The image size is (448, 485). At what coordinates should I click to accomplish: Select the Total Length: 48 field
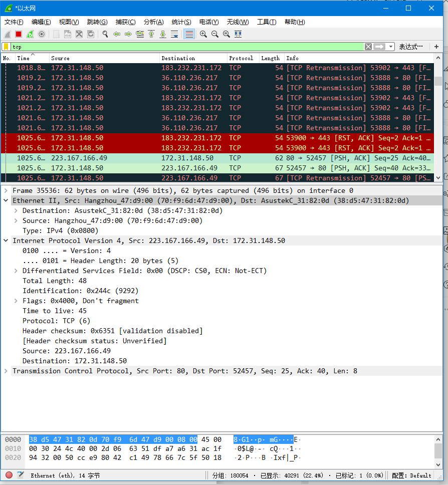pyautogui.click(x=55, y=281)
